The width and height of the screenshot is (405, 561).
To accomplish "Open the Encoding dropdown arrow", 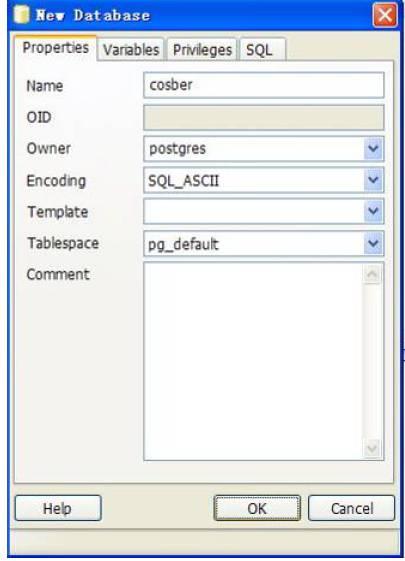I will [374, 180].
